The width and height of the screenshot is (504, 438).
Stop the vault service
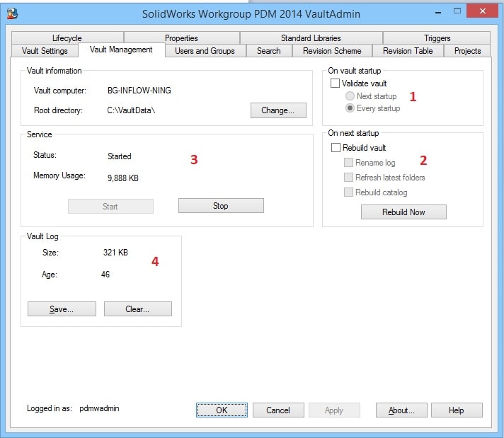click(x=221, y=206)
